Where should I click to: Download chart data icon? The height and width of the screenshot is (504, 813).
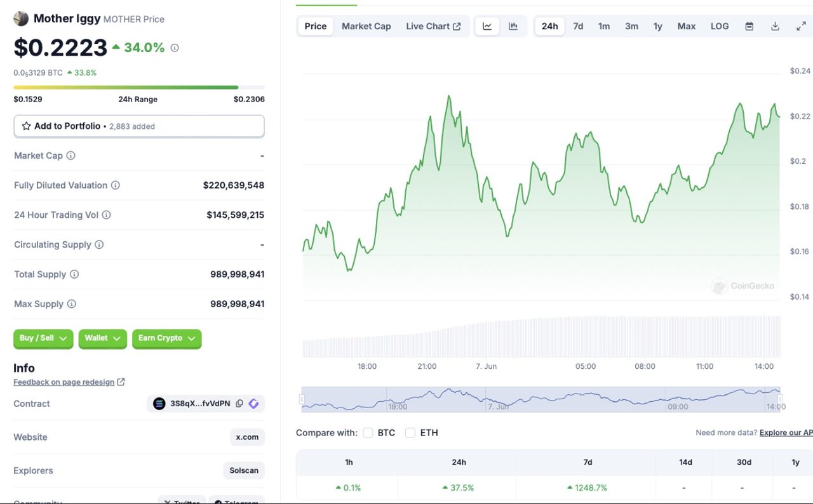[775, 26]
